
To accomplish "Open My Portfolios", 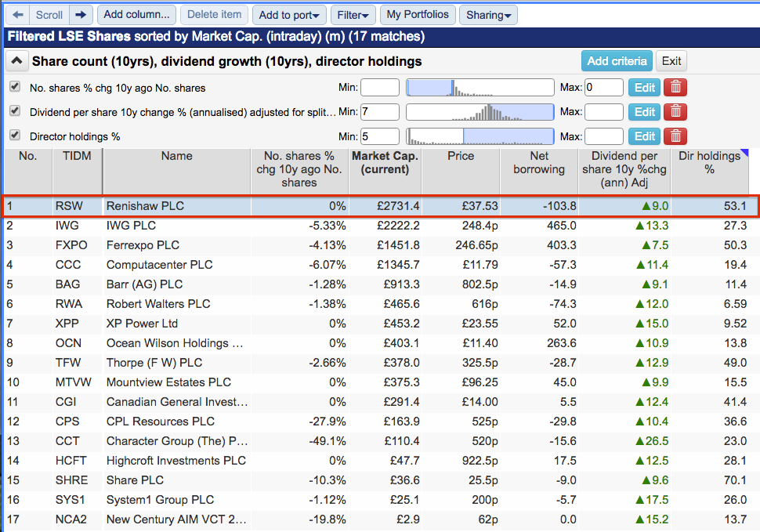I will (x=418, y=15).
